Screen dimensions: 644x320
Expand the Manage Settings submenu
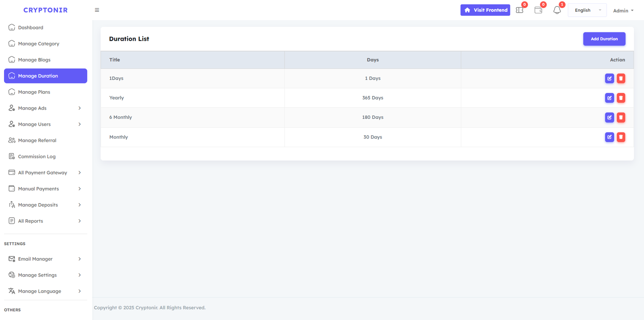[45, 275]
